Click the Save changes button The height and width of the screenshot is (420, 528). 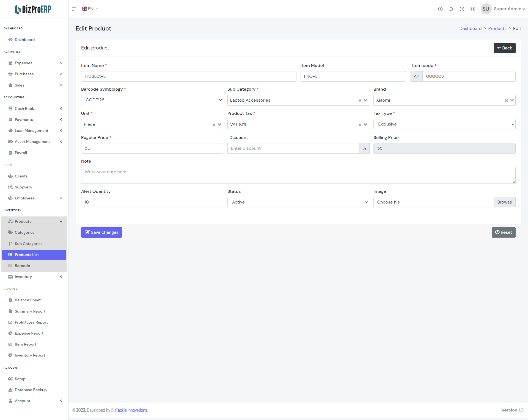pyautogui.click(x=101, y=232)
